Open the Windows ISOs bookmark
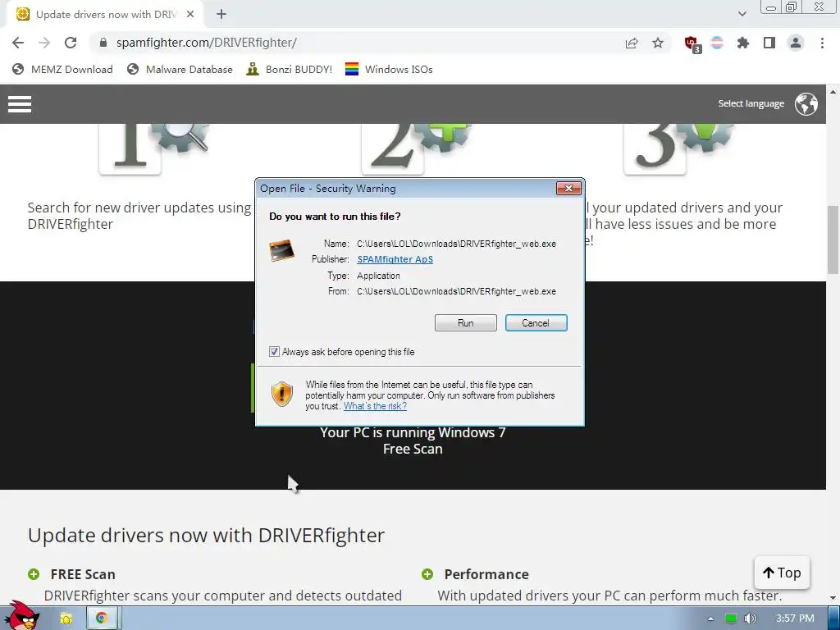 coord(389,69)
